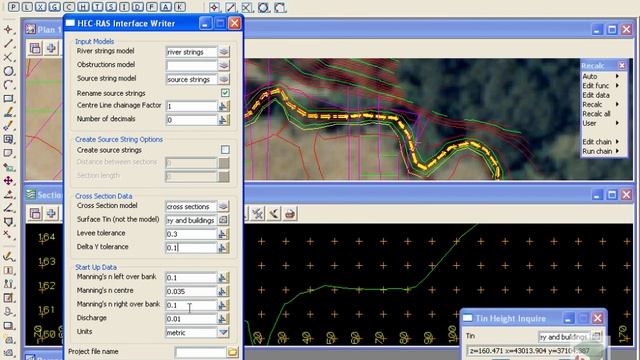Select the move arrows tool in left toolbar

click(x=8, y=180)
